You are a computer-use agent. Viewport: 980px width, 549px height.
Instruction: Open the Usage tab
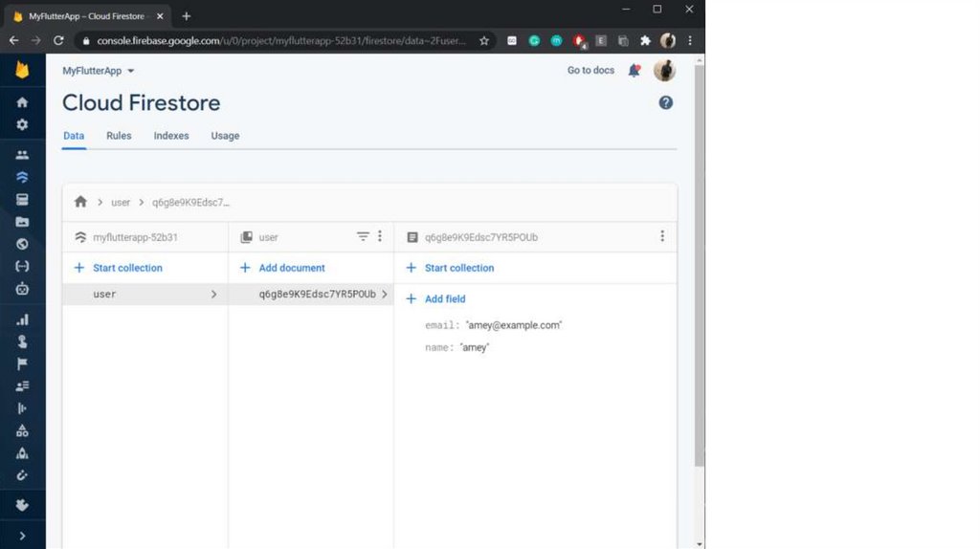coord(225,136)
